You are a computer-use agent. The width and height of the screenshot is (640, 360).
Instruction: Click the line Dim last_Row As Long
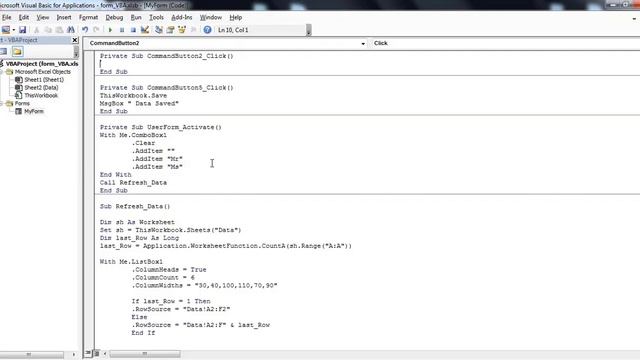(x=140, y=238)
